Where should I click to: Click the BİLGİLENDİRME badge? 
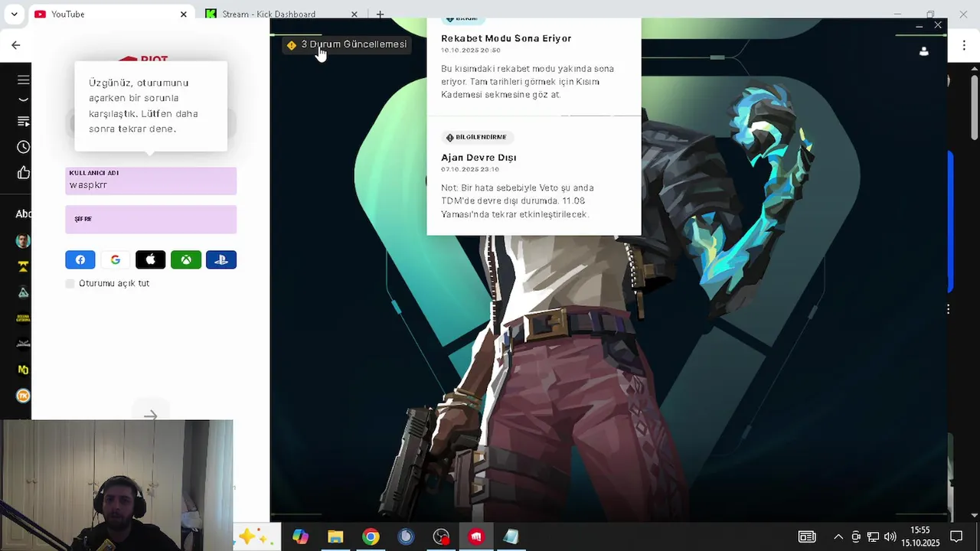476,137
